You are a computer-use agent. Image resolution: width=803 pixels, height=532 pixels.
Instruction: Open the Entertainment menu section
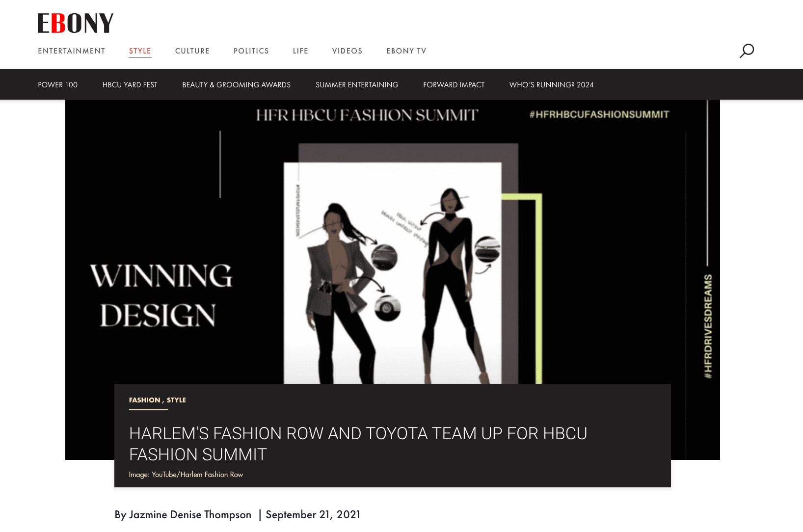[72, 51]
